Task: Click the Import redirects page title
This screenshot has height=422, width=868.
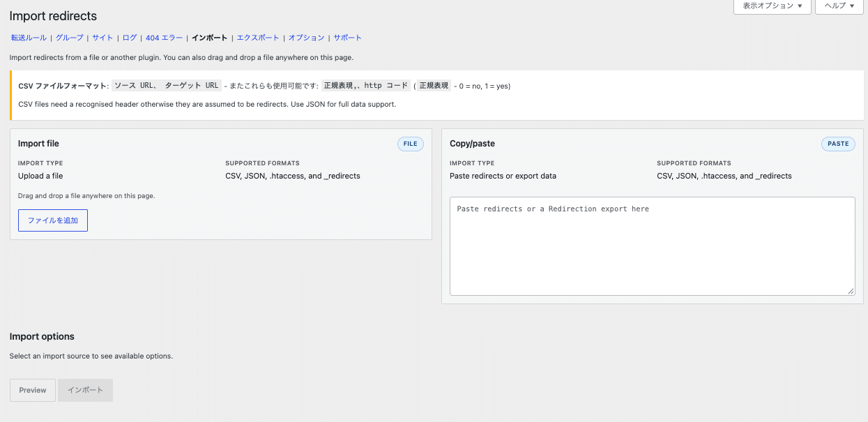Action: coord(54,16)
